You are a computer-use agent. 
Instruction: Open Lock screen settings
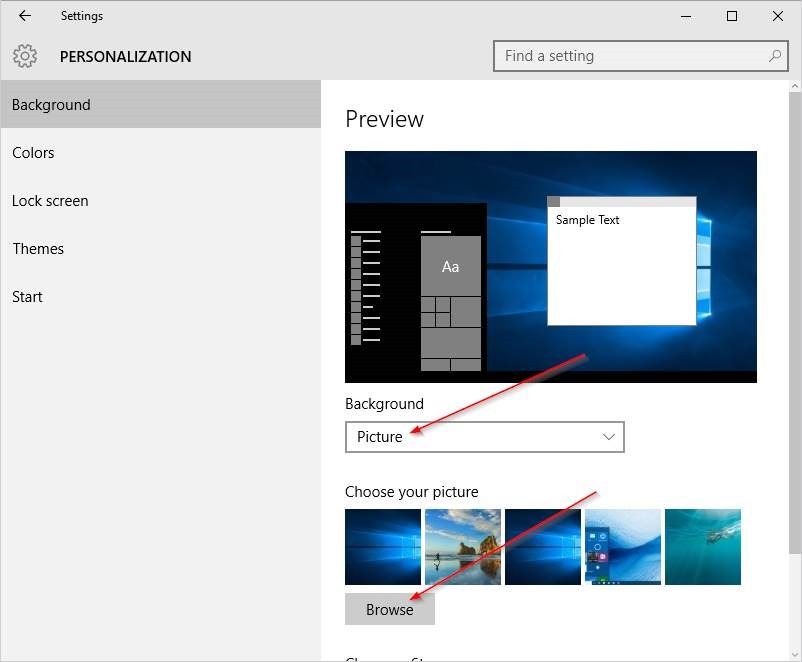click(x=50, y=200)
